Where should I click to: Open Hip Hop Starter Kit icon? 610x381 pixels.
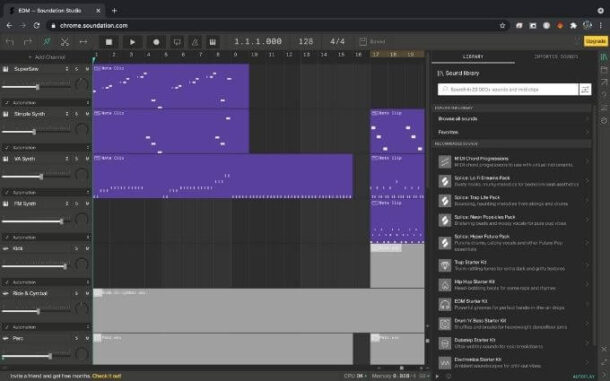445,285
